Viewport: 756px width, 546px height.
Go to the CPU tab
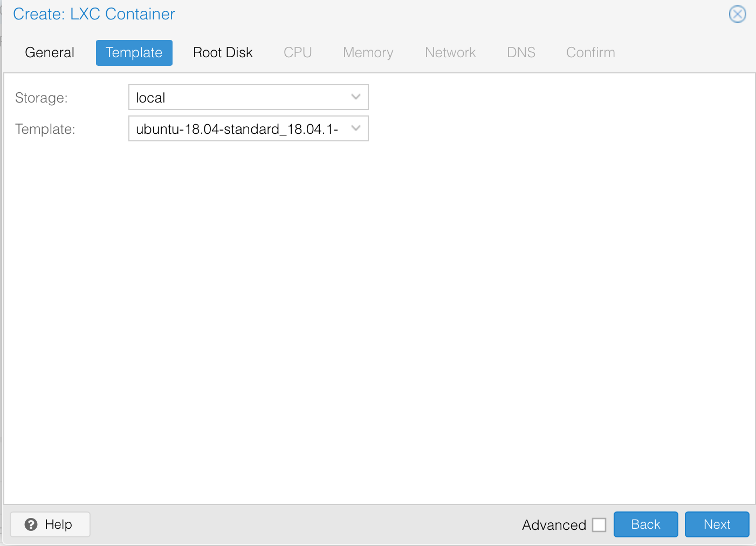pyautogui.click(x=298, y=53)
